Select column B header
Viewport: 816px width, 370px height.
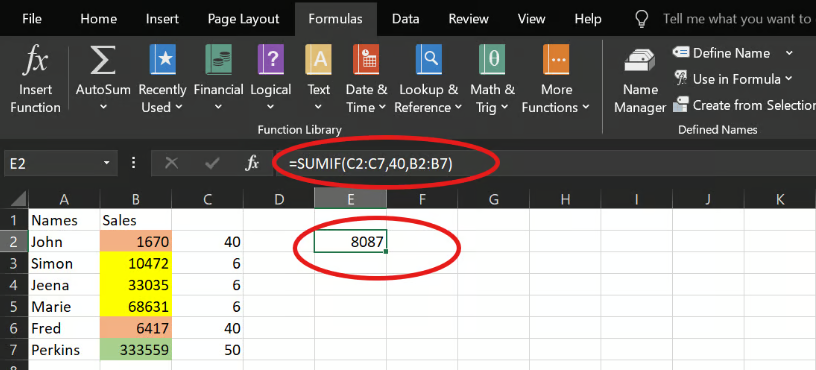[x=135, y=198]
